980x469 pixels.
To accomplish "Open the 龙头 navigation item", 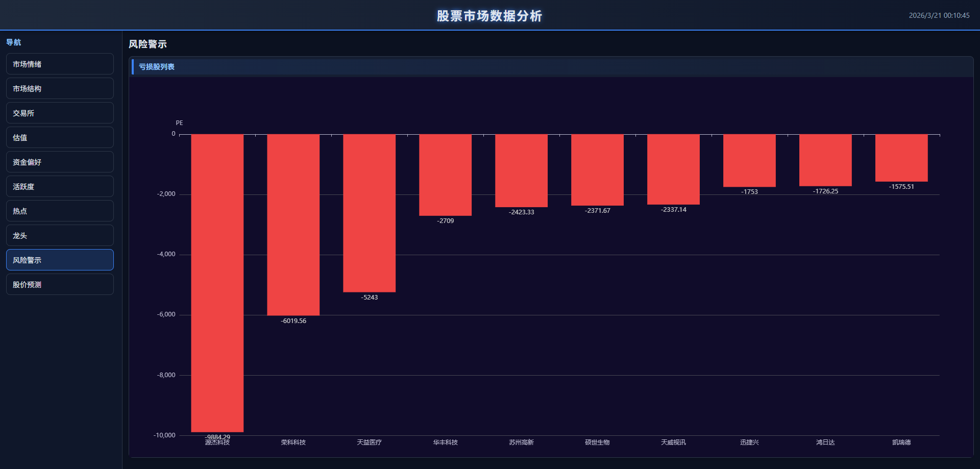I will 60,236.
